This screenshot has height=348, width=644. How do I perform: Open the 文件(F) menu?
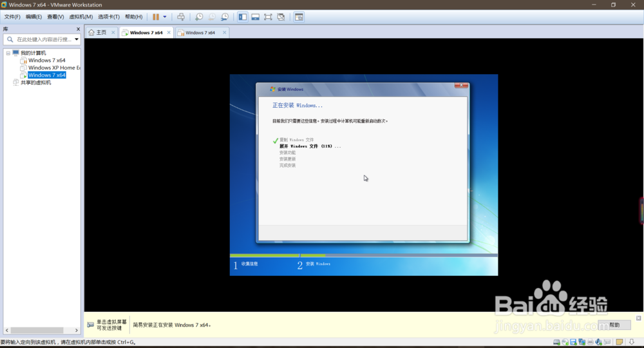[x=12, y=17]
